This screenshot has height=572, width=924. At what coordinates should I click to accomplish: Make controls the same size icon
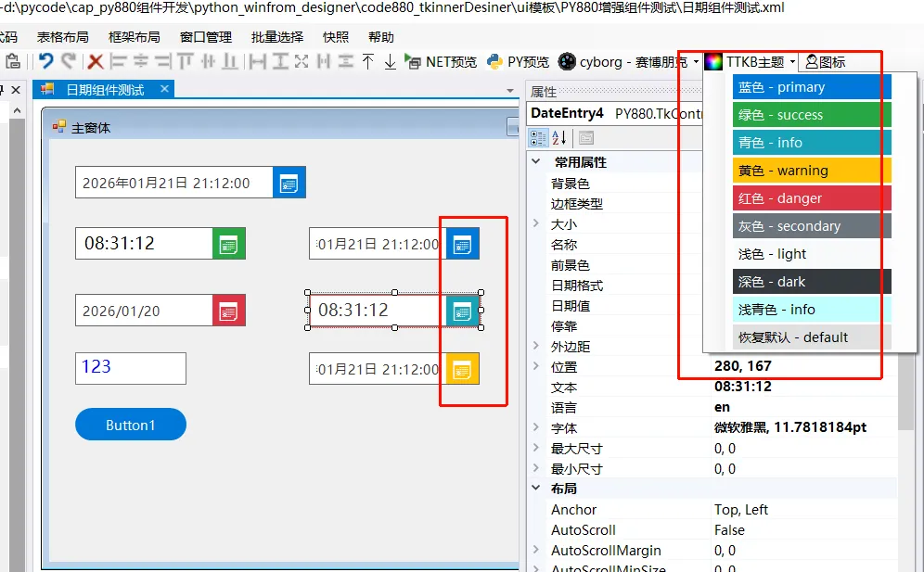pyautogui.click(x=302, y=61)
